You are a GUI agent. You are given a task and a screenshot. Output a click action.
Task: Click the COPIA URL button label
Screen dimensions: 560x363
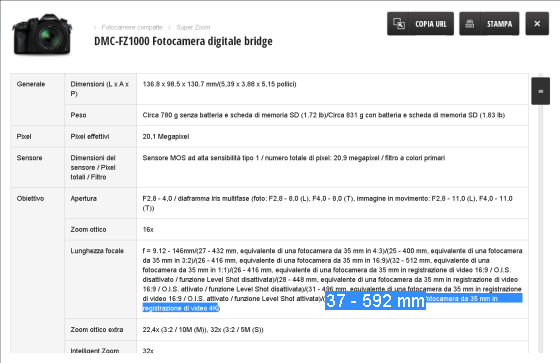[431, 24]
